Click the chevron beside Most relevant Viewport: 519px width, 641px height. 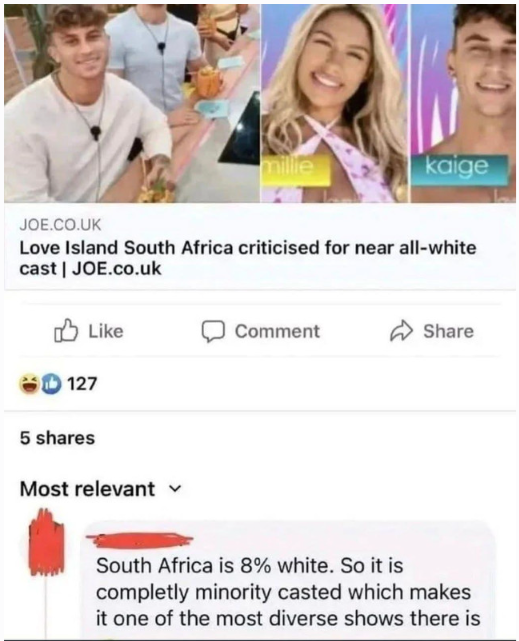(x=174, y=489)
